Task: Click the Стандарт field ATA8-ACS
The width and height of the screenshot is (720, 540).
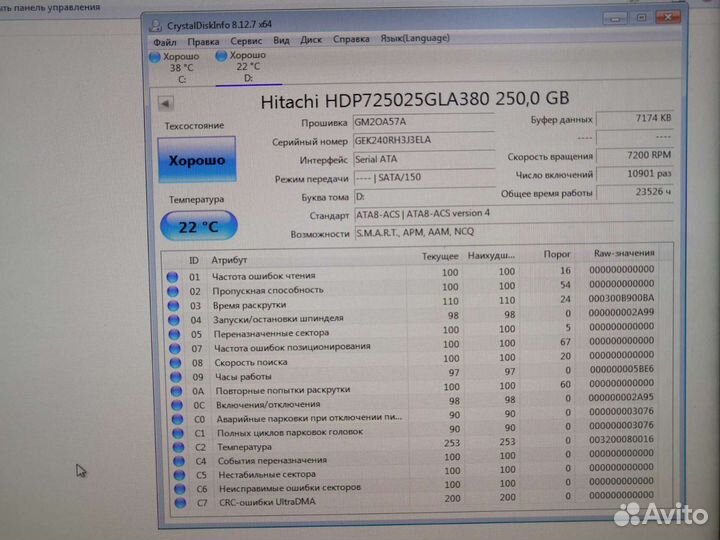Action: point(514,214)
